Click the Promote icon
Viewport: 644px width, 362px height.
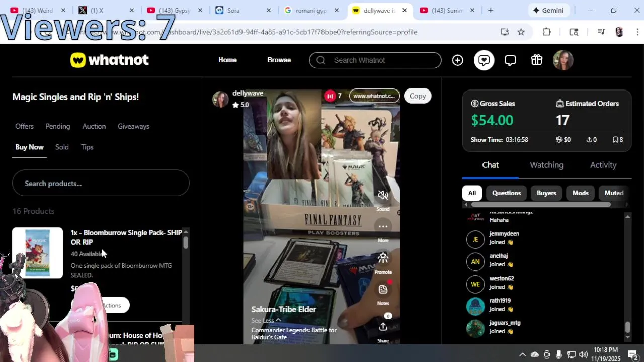click(x=383, y=258)
